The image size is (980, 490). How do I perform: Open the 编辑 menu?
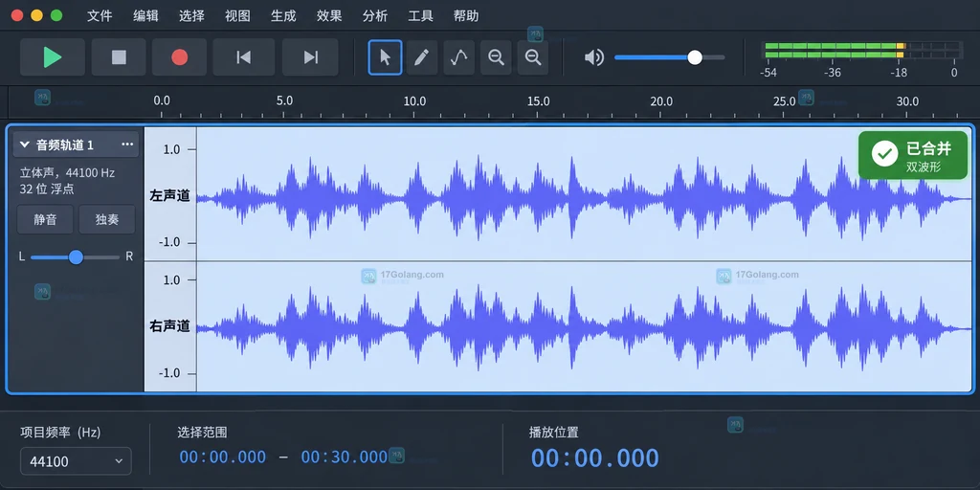(x=145, y=16)
